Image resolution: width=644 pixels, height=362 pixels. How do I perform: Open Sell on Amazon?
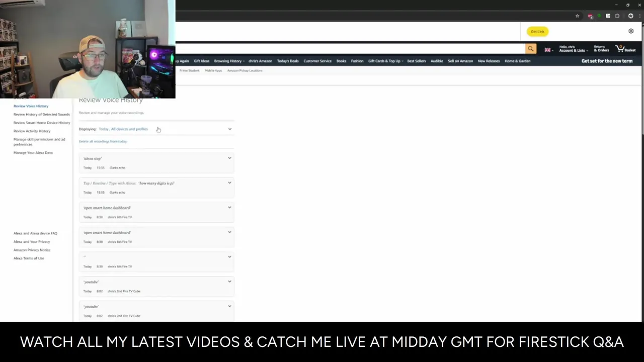tap(460, 61)
